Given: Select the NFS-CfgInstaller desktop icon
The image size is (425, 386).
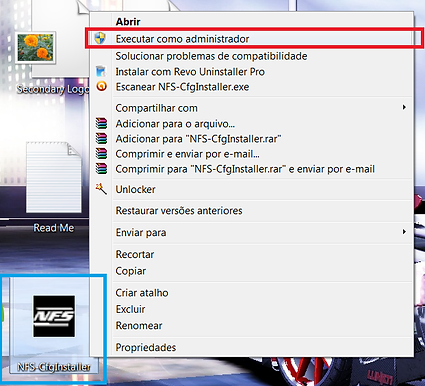Looking at the screenshot, I should pyautogui.click(x=54, y=316).
